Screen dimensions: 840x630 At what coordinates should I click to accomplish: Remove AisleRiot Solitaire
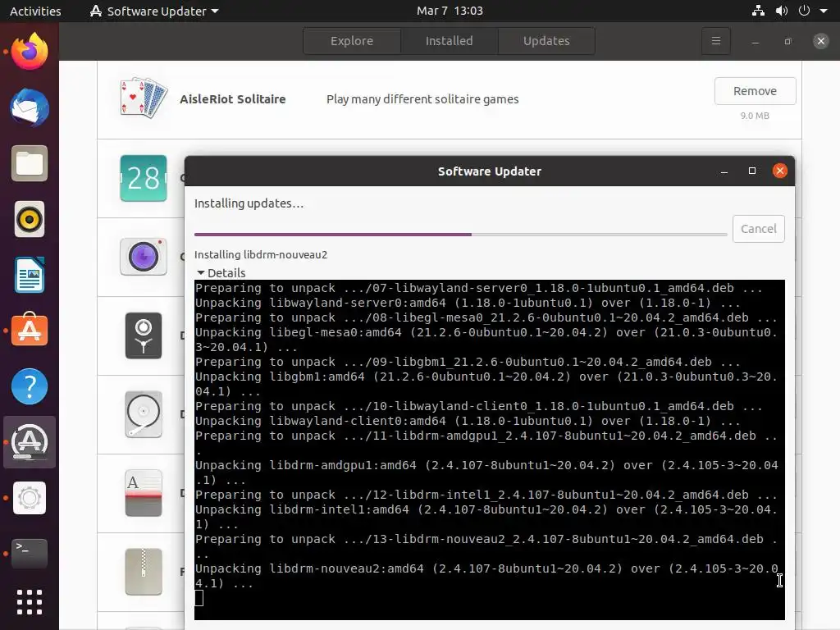click(755, 91)
